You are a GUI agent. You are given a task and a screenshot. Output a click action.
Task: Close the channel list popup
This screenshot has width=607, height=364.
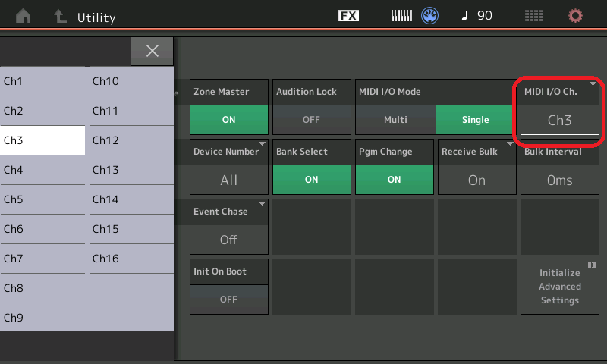coord(152,51)
